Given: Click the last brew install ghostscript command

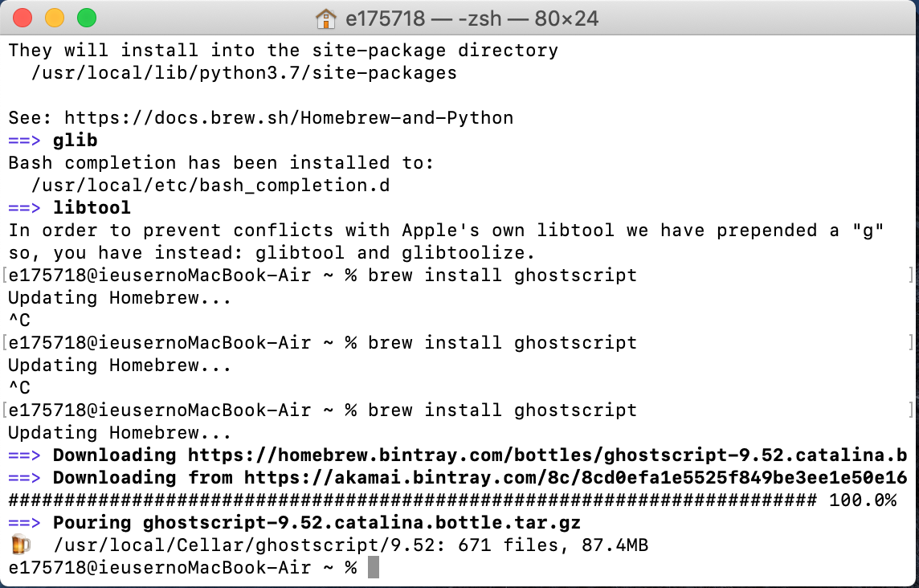Looking at the screenshot, I should [x=502, y=410].
